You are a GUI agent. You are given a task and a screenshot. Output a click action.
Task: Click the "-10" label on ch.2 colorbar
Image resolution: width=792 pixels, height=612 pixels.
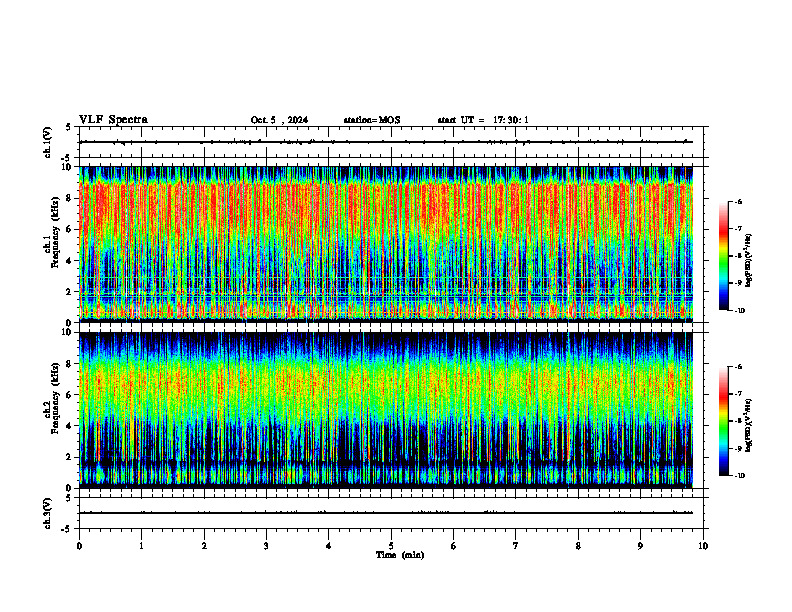coord(739,476)
